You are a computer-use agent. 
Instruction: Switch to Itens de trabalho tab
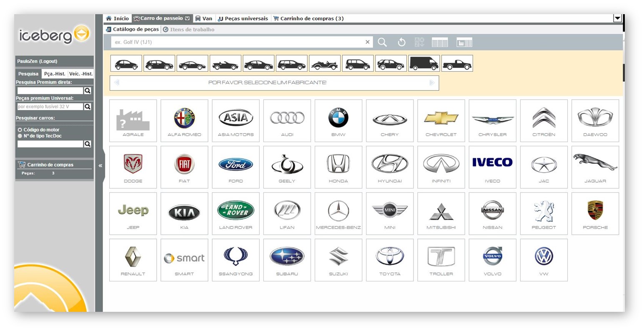click(x=188, y=30)
